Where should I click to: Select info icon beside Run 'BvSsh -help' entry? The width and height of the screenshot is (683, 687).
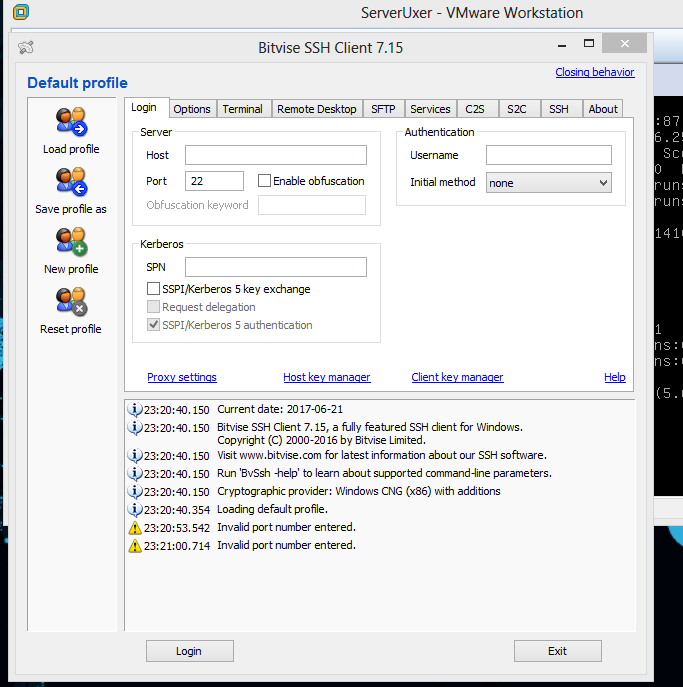click(135, 473)
